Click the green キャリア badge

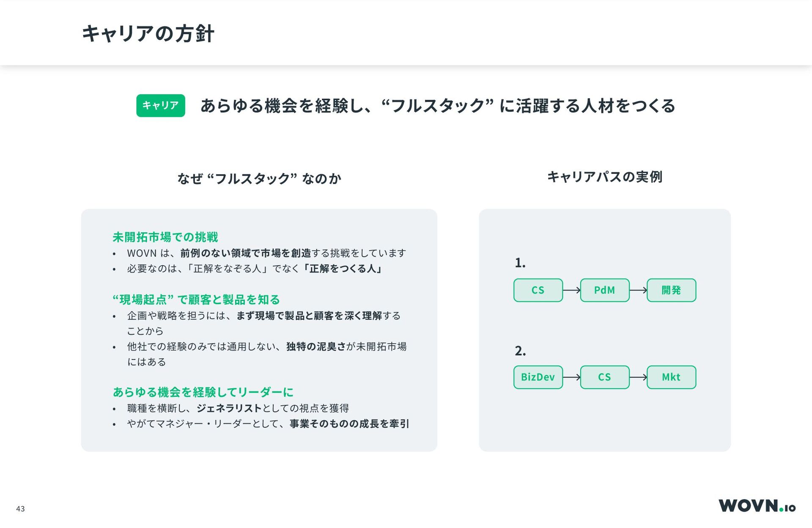click(x=161, y=105)
